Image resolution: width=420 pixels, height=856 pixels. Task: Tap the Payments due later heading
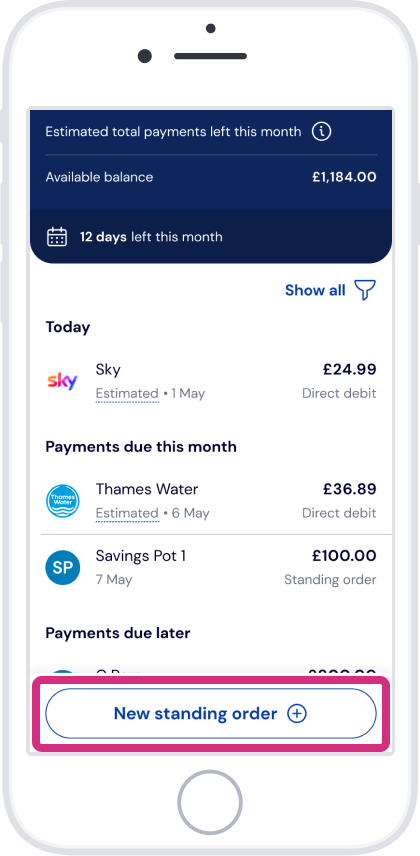point(118,633)
